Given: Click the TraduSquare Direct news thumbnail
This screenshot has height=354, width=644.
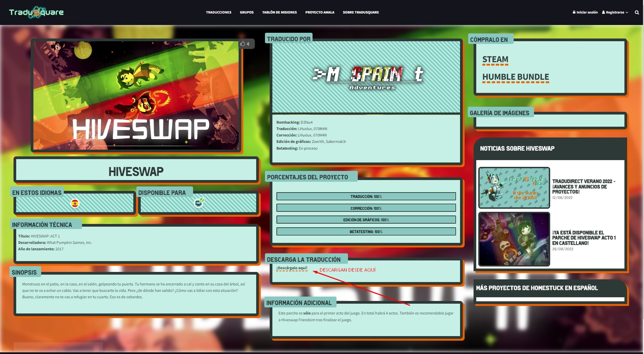Looking at the screenshot, I should [x=514, y=188].
